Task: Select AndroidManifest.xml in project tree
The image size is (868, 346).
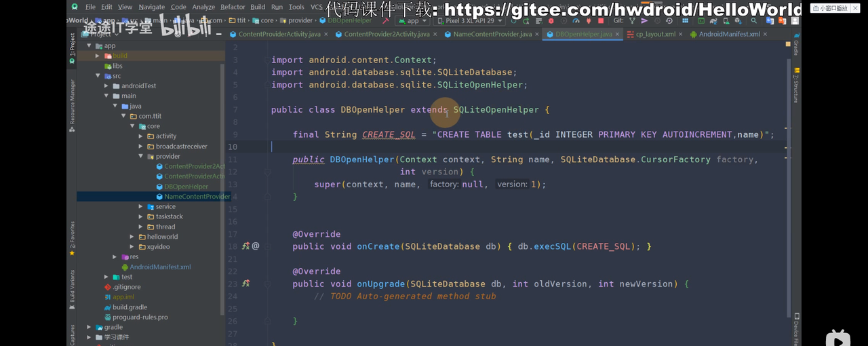Action: click(x=160, y=267)
